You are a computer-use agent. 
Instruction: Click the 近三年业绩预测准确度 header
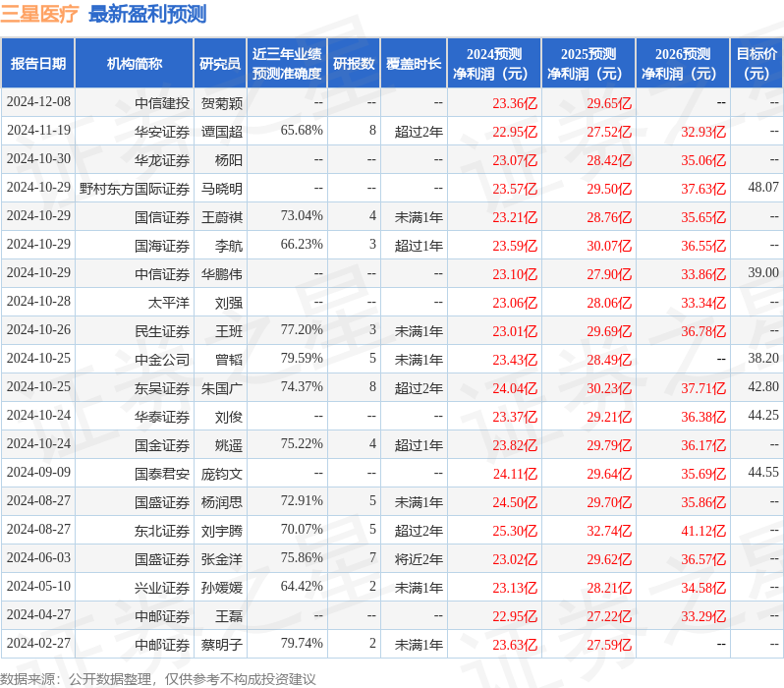coord(287,64)
